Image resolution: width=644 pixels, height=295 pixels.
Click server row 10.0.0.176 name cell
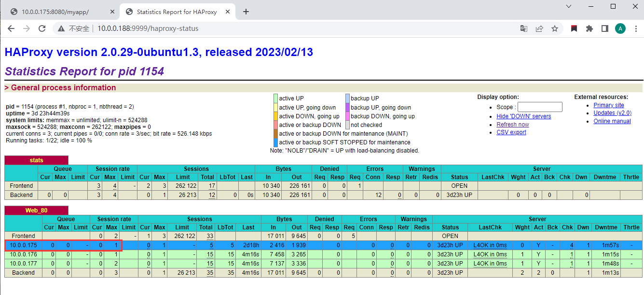(x=24, y=254)
